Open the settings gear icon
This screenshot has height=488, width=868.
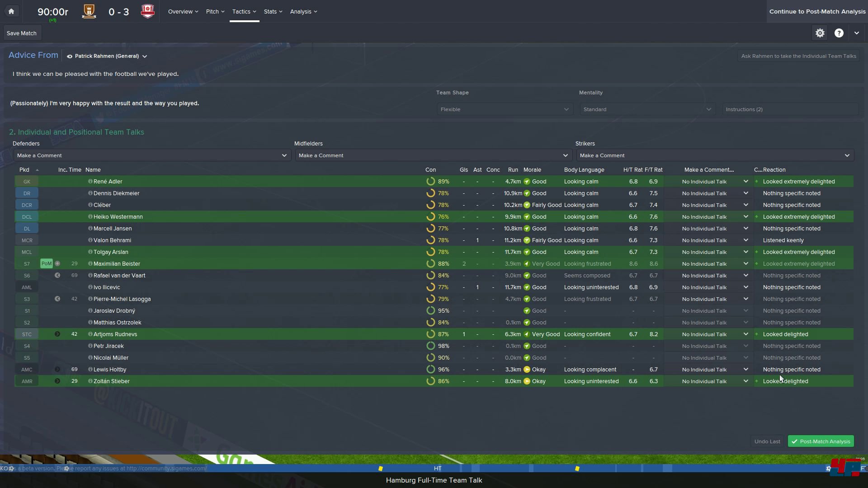click(x=820, y=33)
